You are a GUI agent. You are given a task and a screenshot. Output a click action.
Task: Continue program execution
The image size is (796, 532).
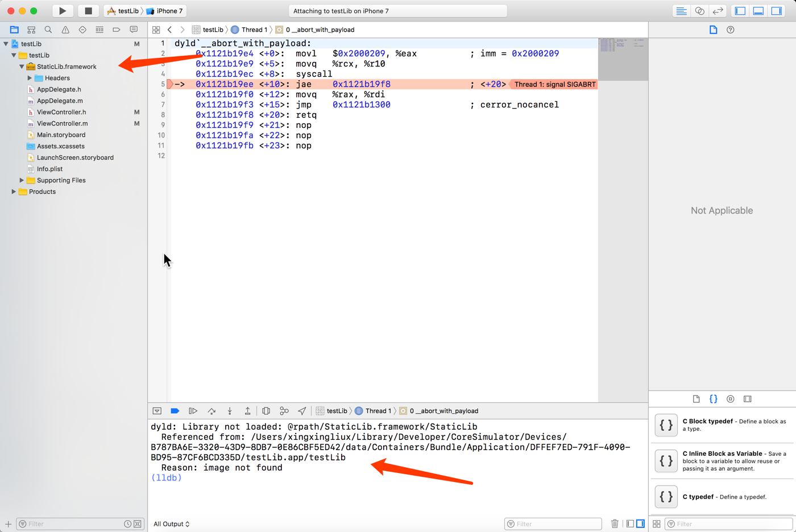pos(193,411)
